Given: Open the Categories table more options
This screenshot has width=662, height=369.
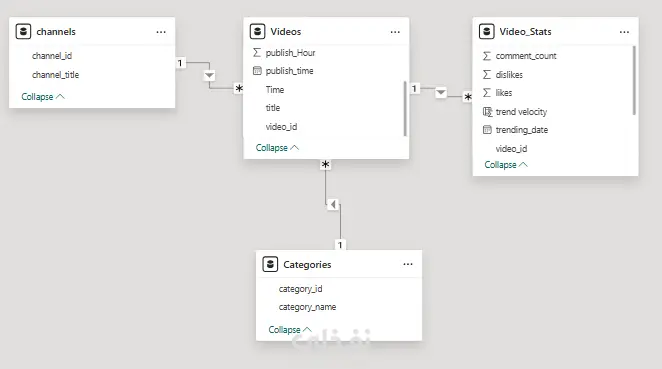Looking at the screenshot, I should (x=407, y=264).
